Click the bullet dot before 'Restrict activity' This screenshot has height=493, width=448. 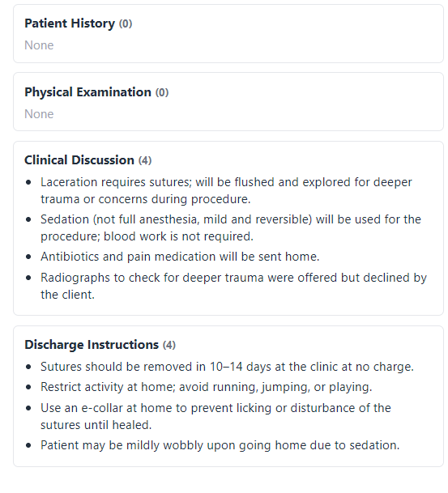coord(28,387)
